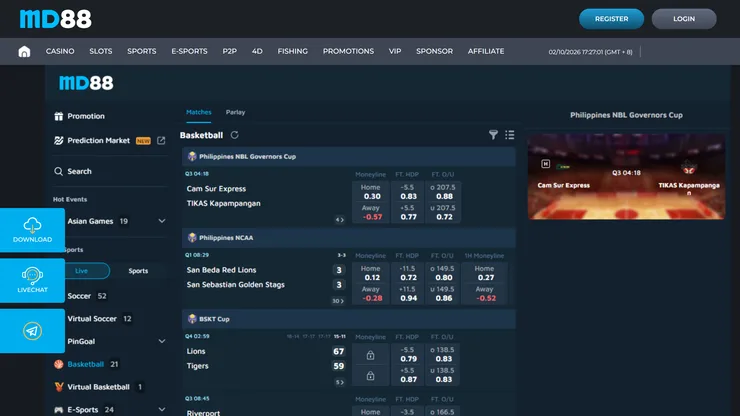Bet Cam Sur Express Home moneyline 0.30
This screenshot has width=740, height=416.
(370, 192)
